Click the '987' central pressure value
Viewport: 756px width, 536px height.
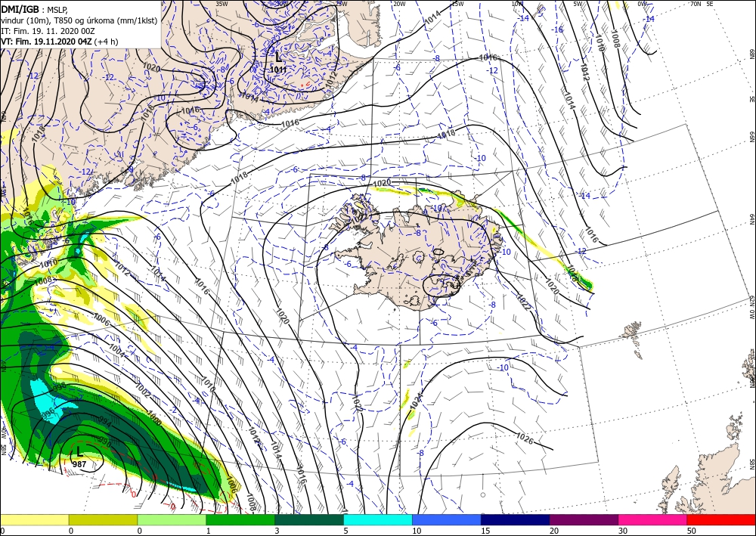tap(79, 464)
